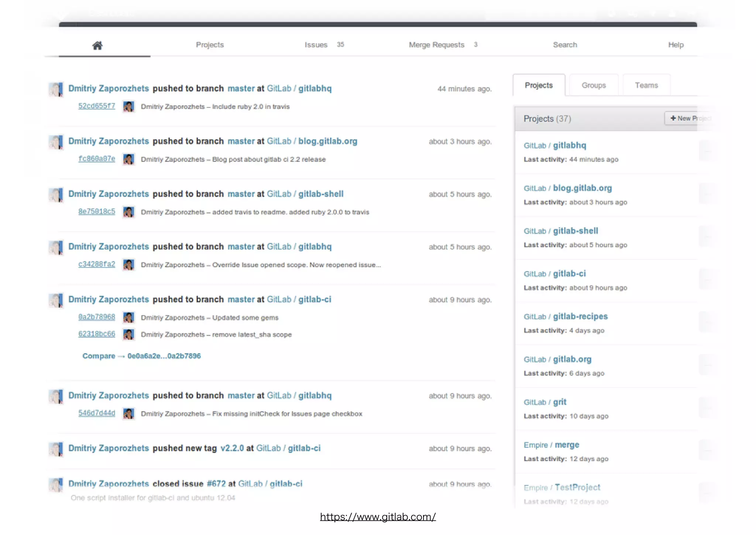Click user avatar on gitlab-shell push event

pyautogui.click(x=56, y=195)
